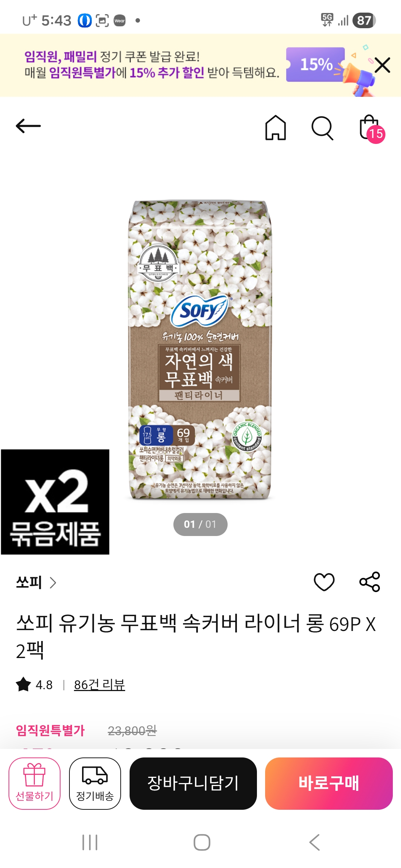The image size is (401, 868).
Task: Go to home via house icon
Action: pos(276,128)
